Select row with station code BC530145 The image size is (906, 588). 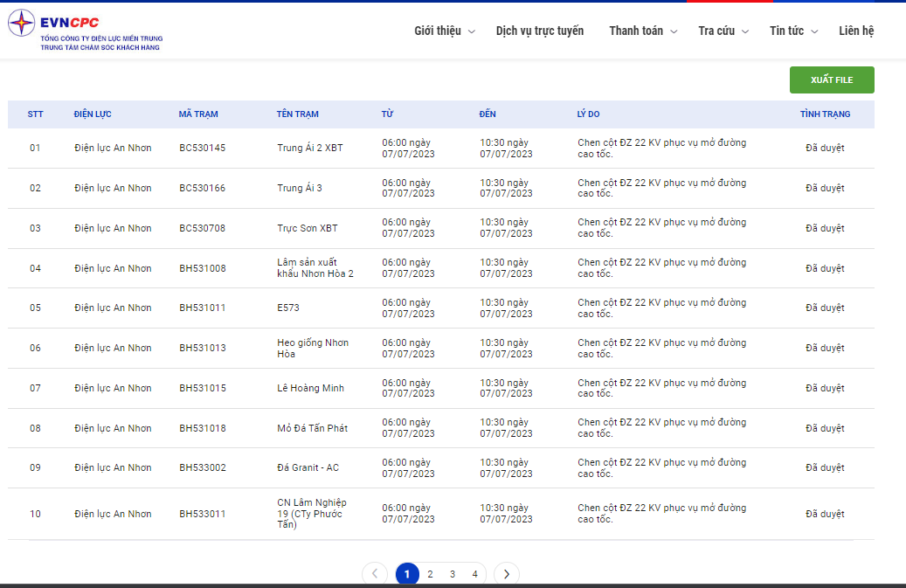441,149
